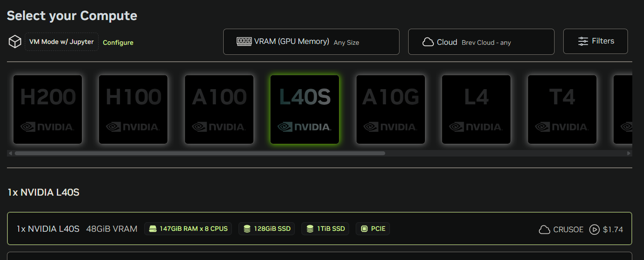The width and height of the screenshot is (644, 260).
Task: Open the Filters button
Action: tap(595, 41)
